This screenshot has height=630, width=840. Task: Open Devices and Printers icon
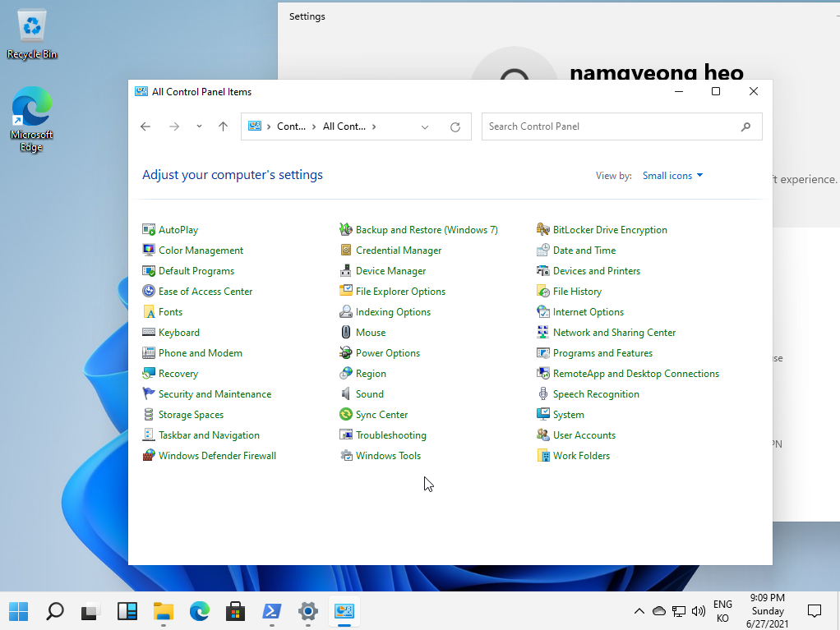543,271
